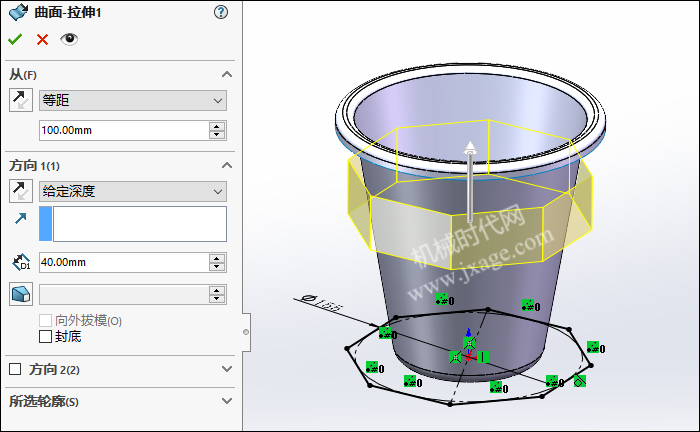This screenshot has width=700, height=432.
Task: Click the draft angle input field
Action: [x=124, y=295]
